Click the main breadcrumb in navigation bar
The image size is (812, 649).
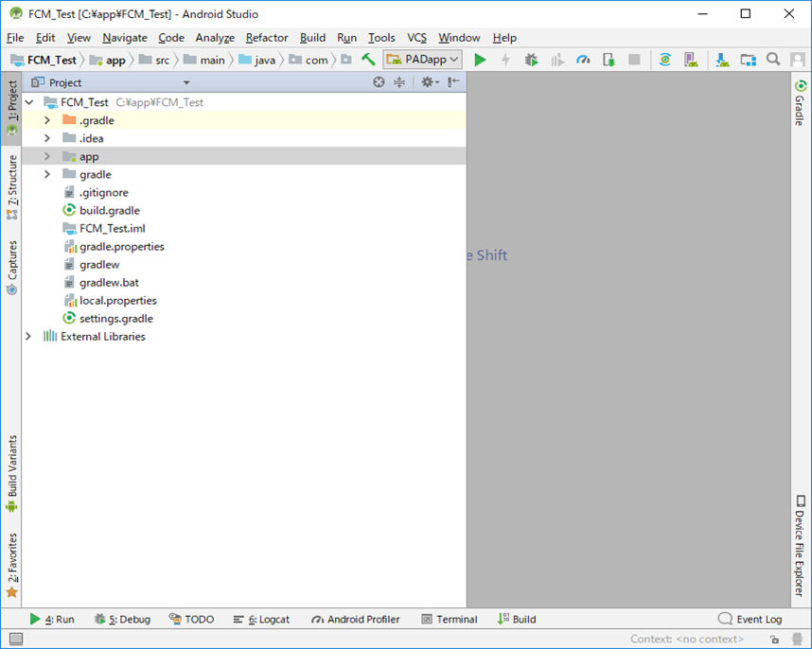[x=204, y=60]
